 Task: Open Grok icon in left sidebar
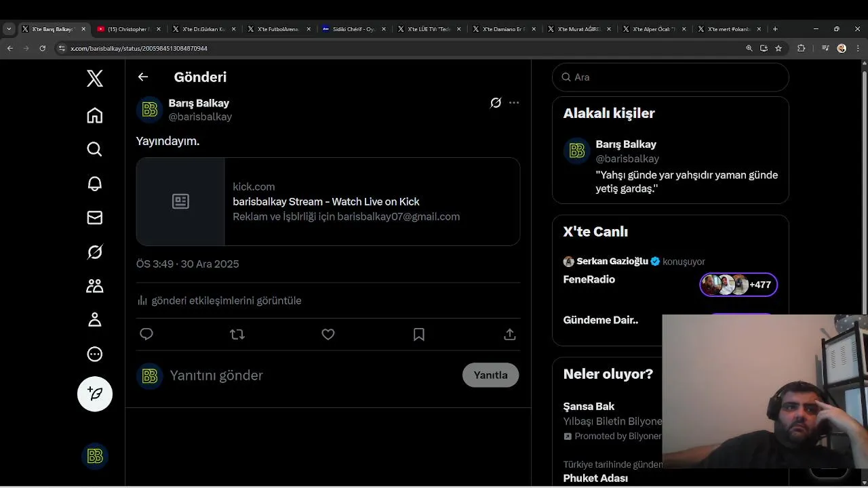(x=95, y=252)
